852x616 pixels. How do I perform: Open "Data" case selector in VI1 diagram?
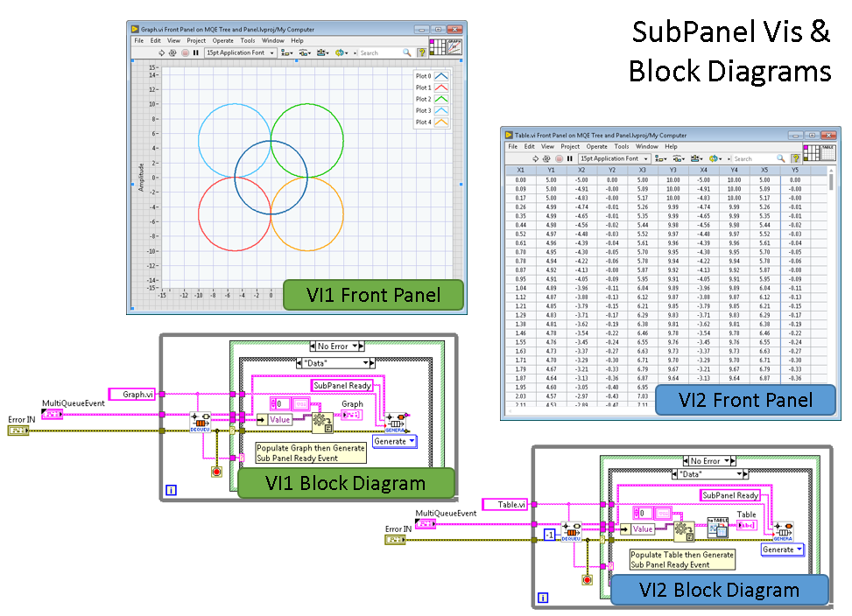pyautogui.click(x=335, y=363)
